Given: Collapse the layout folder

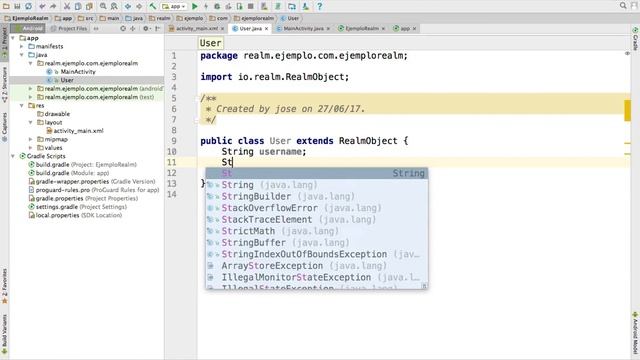Looking at the screenshot, I should (31, 122).
